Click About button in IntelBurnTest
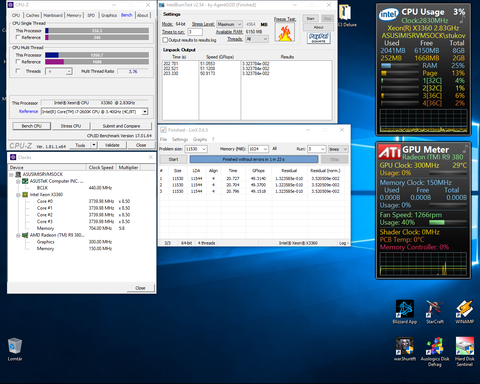This screenshot has height=384, width=480. [x=318, y=27]
